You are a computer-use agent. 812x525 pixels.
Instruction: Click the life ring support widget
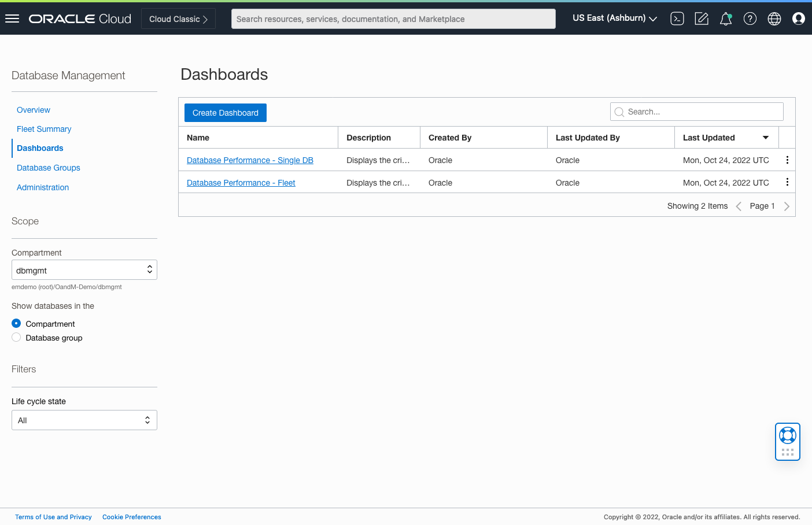point(788,435)
